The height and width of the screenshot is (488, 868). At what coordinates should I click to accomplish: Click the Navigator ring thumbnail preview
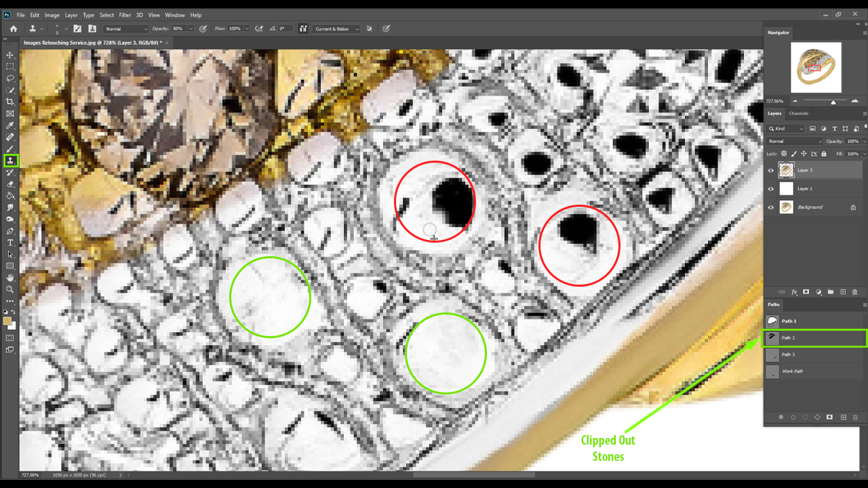pyautogui.click(x=816, y=68)
